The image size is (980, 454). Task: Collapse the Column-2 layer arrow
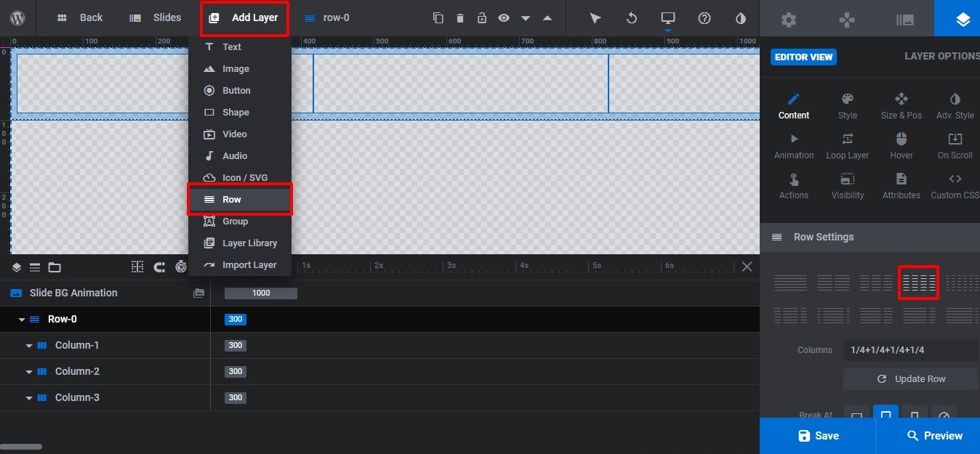tap(29, 372)
